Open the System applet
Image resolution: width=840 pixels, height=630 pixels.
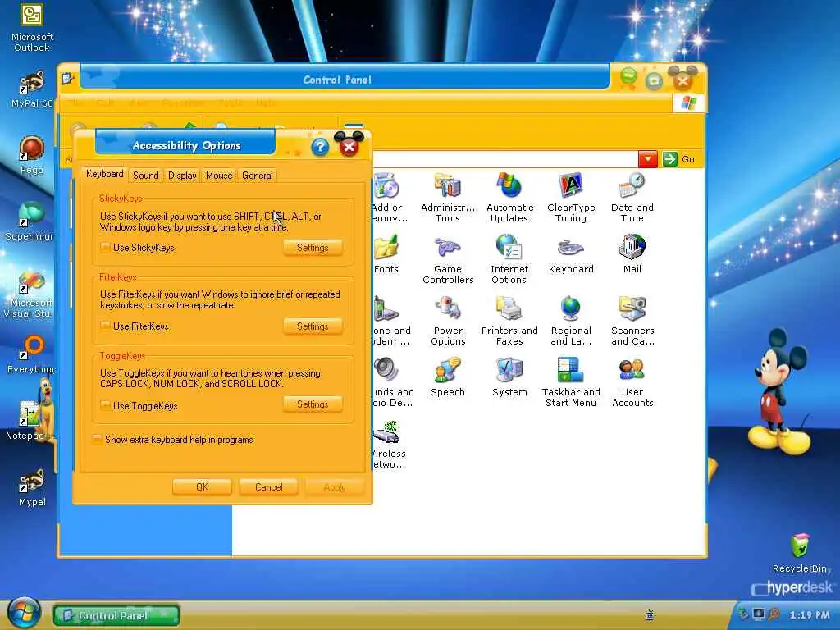pyautogui.click(x=509, y=377)
